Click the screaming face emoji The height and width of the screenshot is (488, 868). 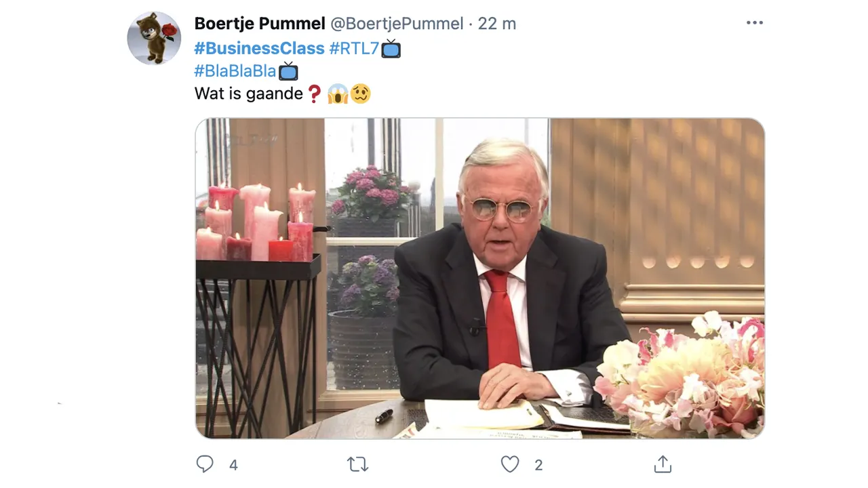(x=338, y=94)
